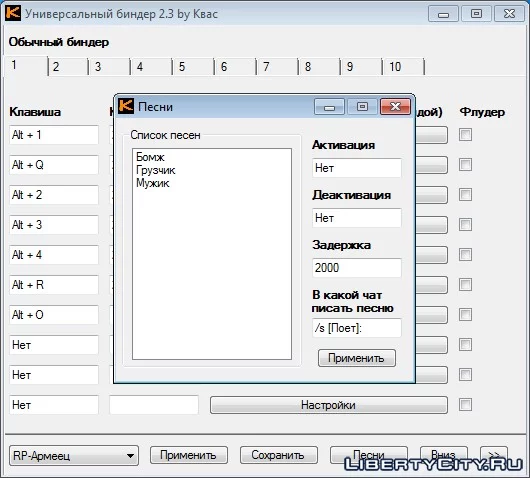Click Применить inside the Песни dialog

[x=357, y=358]
